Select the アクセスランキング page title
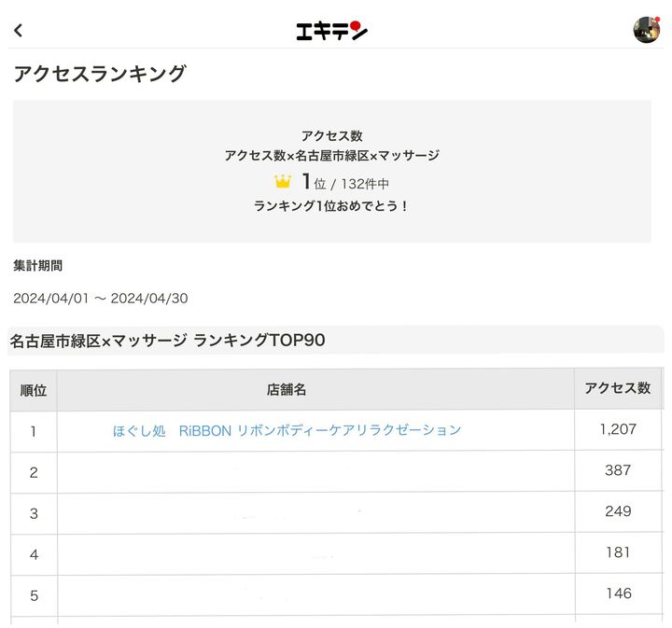Screen dimensions: 672x628 click(x=100, y=75)
